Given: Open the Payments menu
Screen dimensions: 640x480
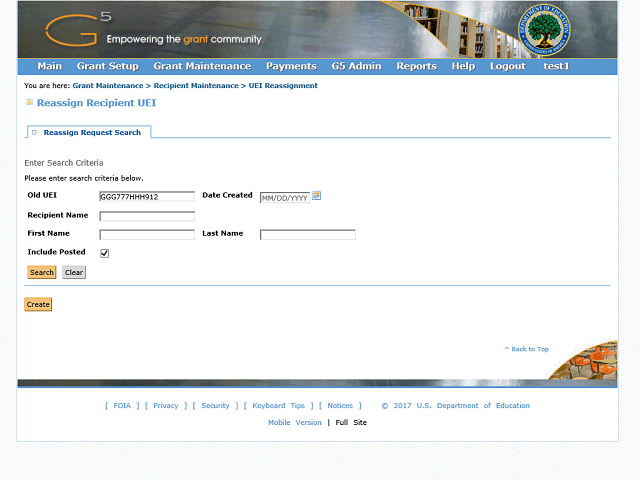Looking at the screenshot, I should click(291, 66).
